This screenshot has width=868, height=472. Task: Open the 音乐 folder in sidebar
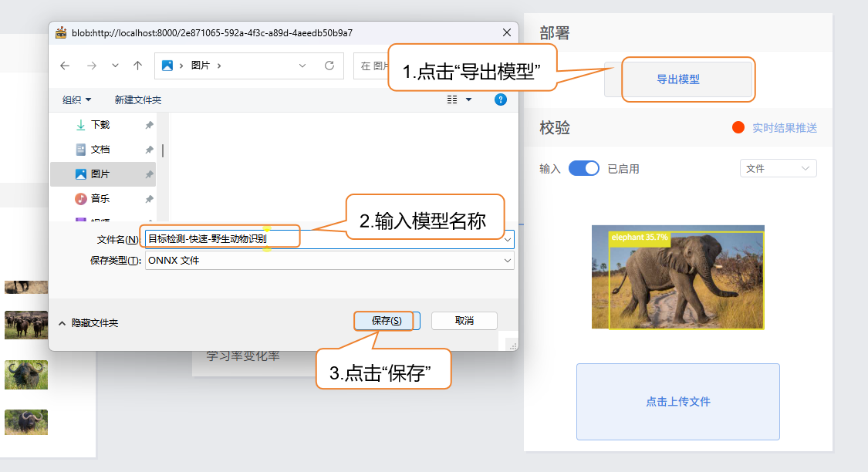[100, 199]
